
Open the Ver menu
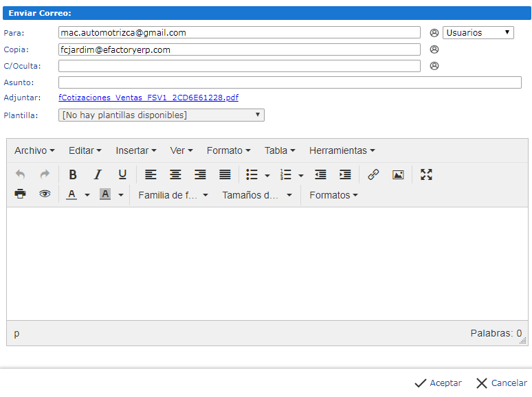(x=181, y=150)
